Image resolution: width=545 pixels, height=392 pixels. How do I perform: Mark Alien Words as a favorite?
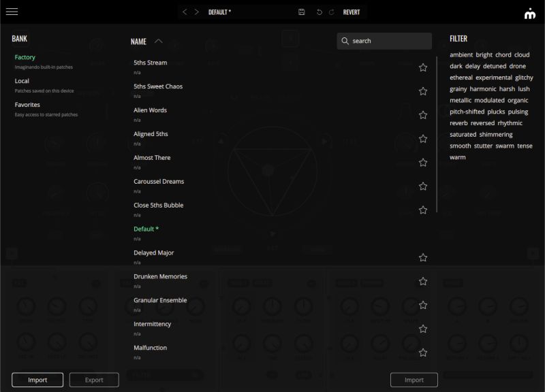(422, 114)
